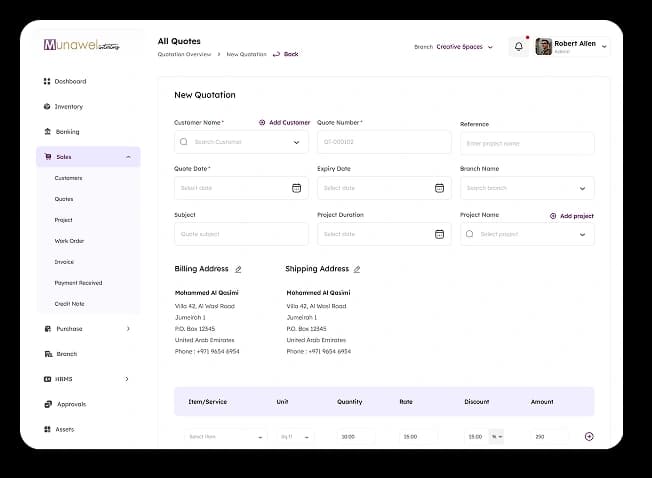Image resolution: width=652 pixels, height=478 pixels.
Task: Open the Quote Date calendar picker
Action: pos(296,188)
